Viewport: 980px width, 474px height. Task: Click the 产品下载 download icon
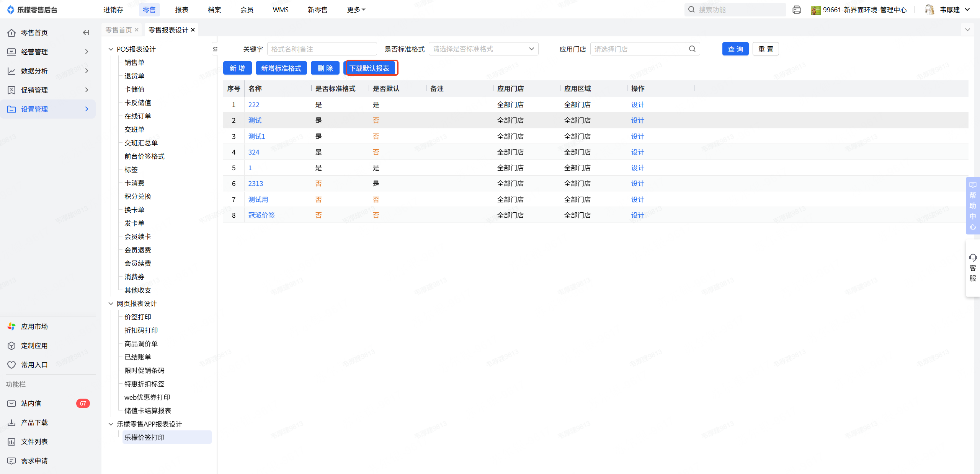[x=11, y=422]
